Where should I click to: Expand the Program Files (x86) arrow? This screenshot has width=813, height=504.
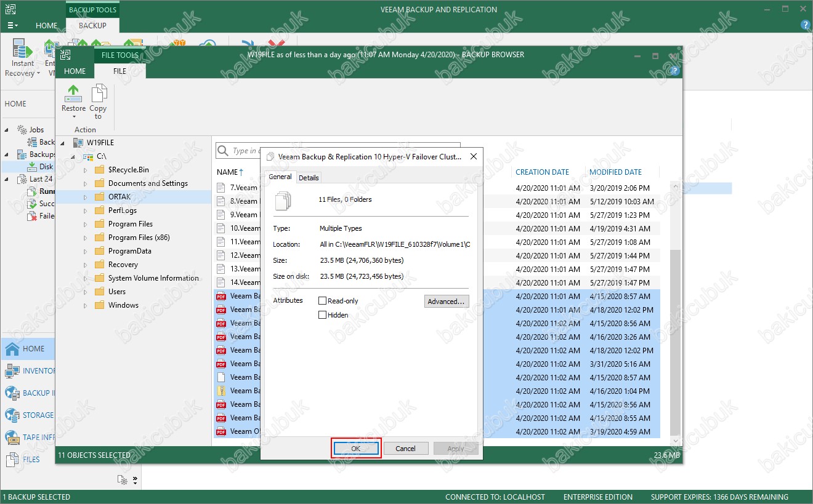point(86,238)
